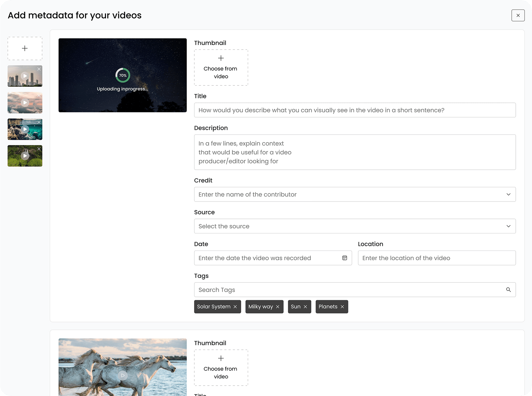Open the Source selection dropdown
Image resolution: width=532 pixels, height=396 pixels.
[x=508, y=226]
